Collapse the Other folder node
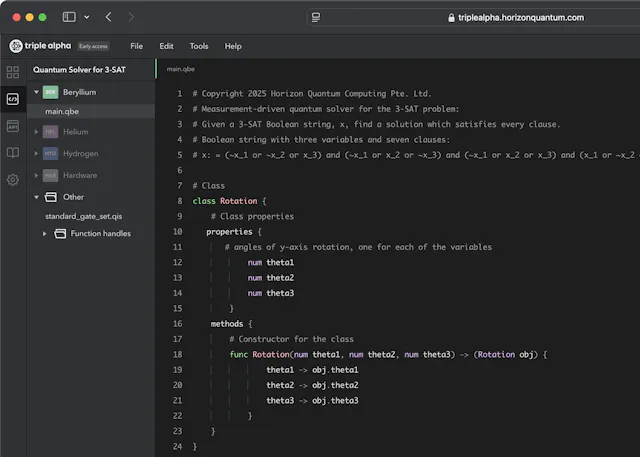The height and width of the screenshot is (457, 640). point(36,197)
